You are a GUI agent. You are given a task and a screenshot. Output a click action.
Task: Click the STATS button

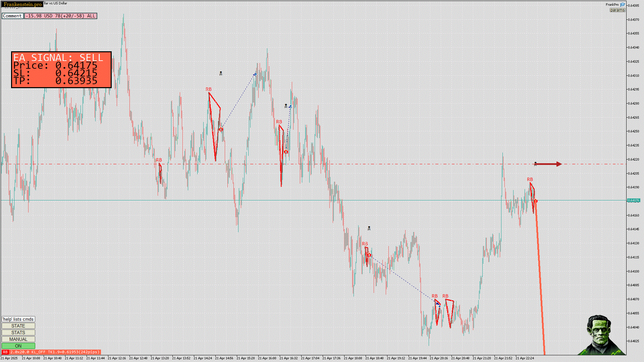tap(18, 333)
